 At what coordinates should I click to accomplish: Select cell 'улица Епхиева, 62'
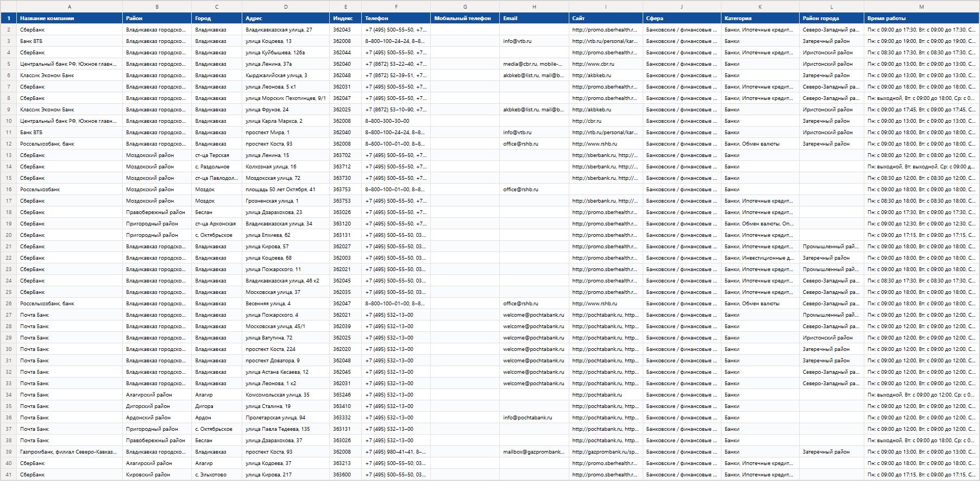pos(286,235)
